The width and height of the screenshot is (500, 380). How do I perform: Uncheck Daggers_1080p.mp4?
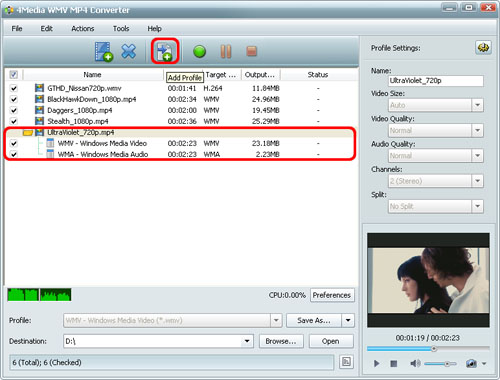pos(14,110)
